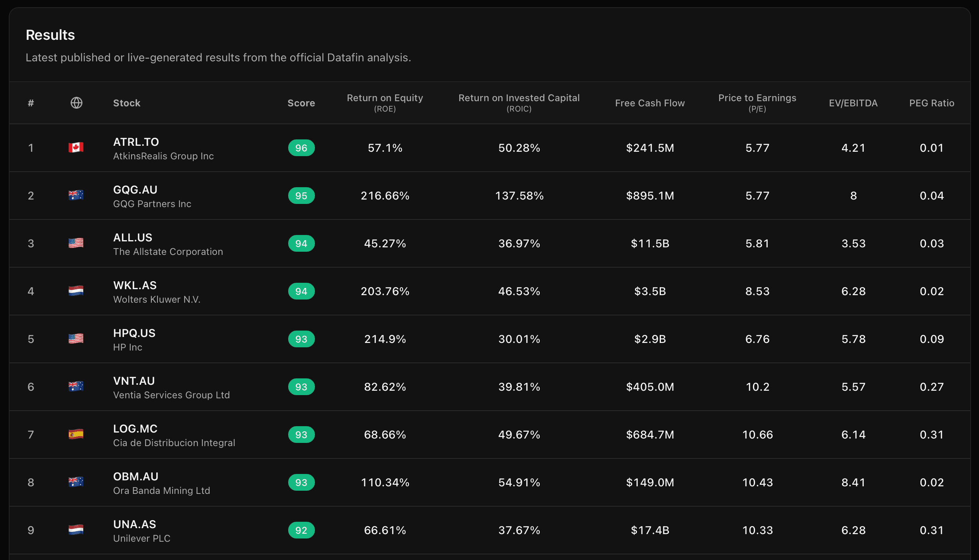Sort by EV/EBITDA column header
979x560 pixels.
click(853, 103)
